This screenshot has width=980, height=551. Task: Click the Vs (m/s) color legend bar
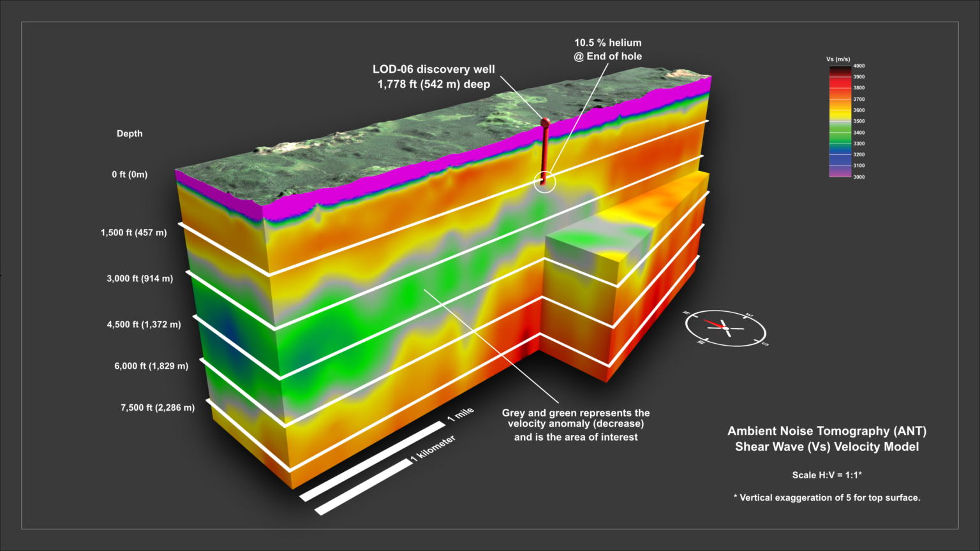[x=840, y=121]
